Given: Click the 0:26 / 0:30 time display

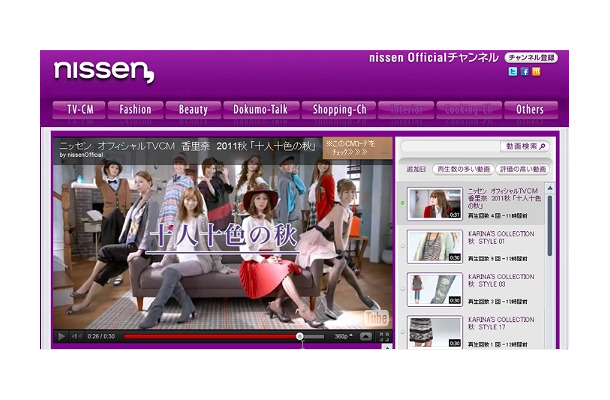Looking at the screenshot, I should coord(101,337).
